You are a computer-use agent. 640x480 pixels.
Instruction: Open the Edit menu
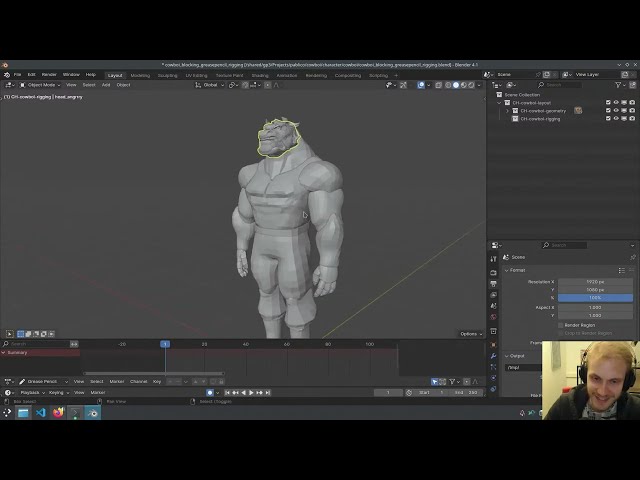coord(31,75)
